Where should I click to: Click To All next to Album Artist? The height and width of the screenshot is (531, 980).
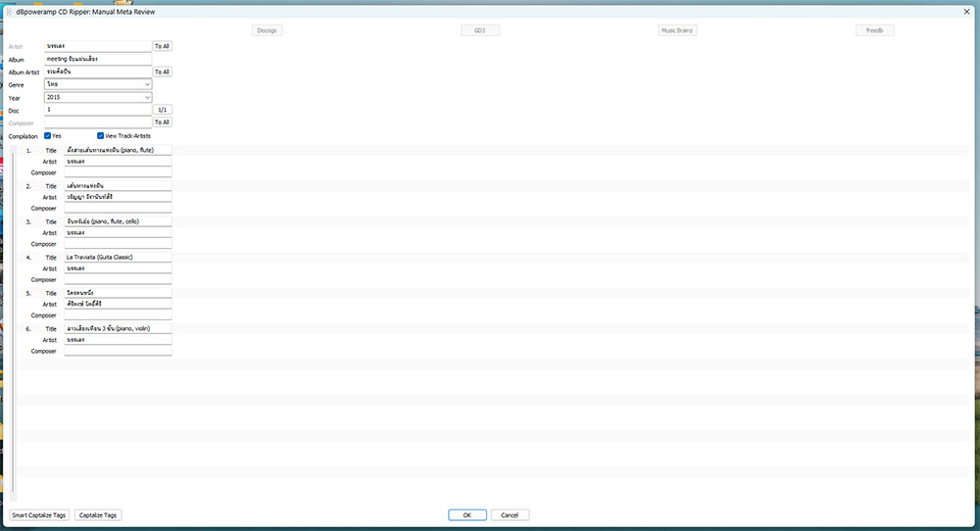pos(162,72)
